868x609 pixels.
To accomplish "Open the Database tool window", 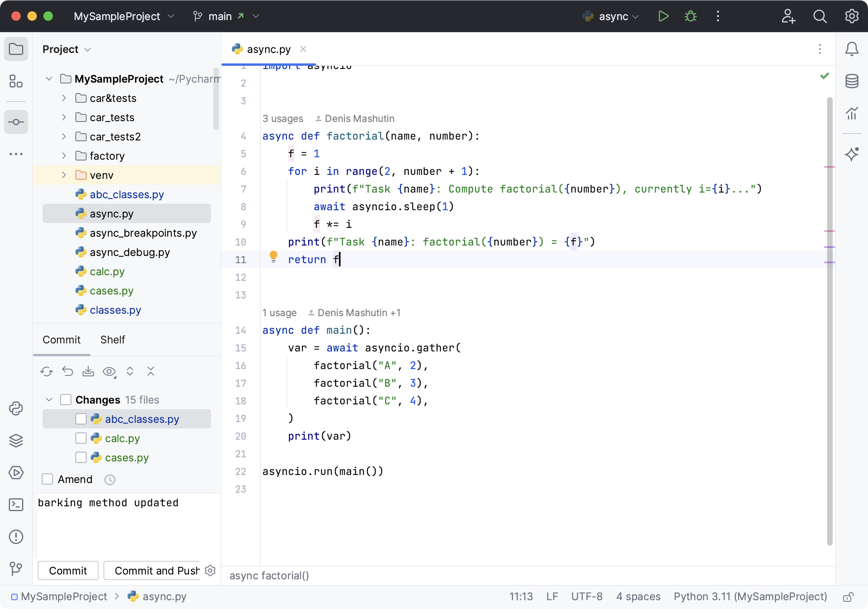I will 852,81.
